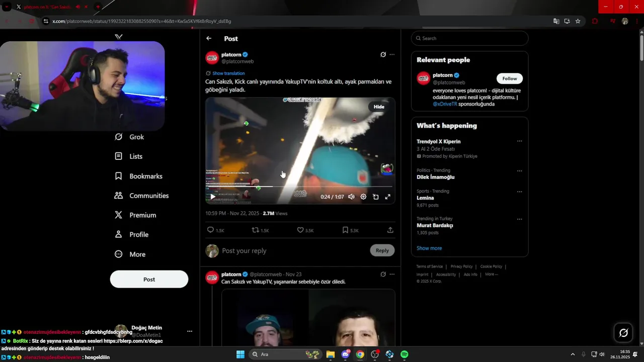Open the Nov 23 post image thumbnail
This screenshot has width=644, height=362.
[308, 318]
